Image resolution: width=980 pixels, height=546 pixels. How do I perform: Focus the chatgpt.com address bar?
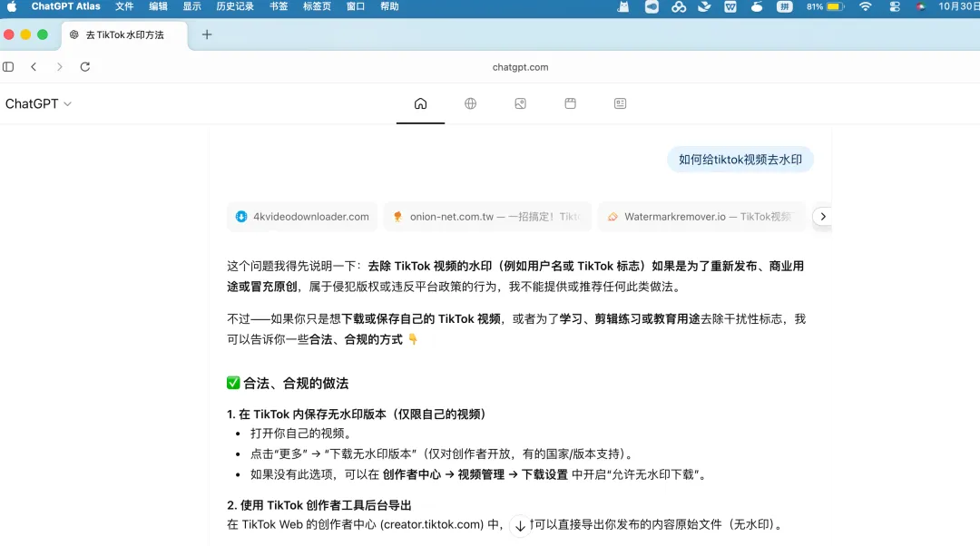(520, 67)
